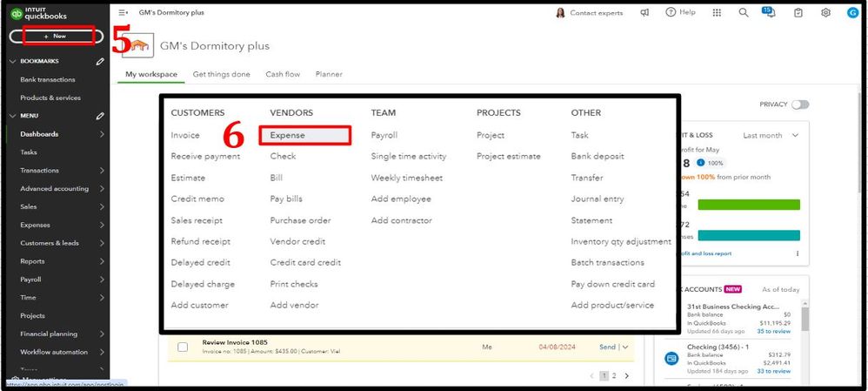Switch to the Planner tab

(x=329, y=74)
